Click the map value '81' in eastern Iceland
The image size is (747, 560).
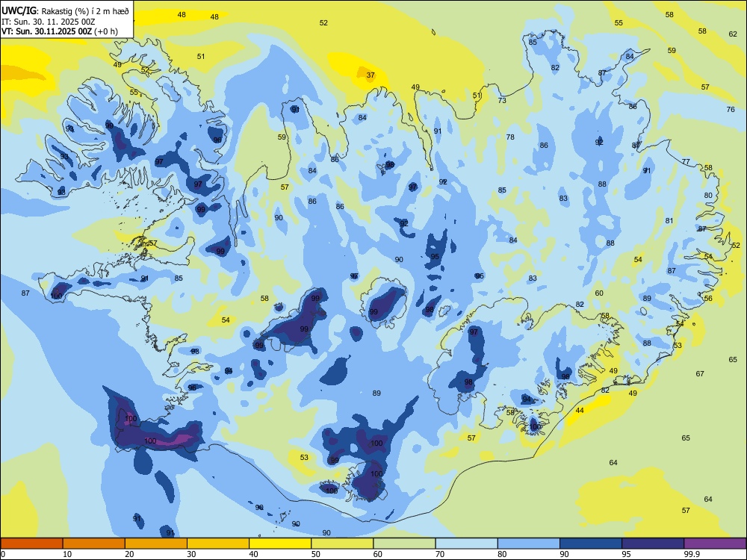coord(669,220)
